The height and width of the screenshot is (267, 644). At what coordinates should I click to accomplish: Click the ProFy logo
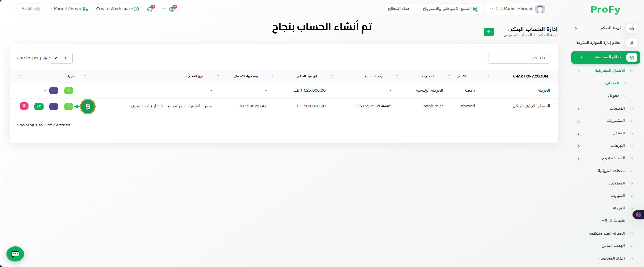605,10
